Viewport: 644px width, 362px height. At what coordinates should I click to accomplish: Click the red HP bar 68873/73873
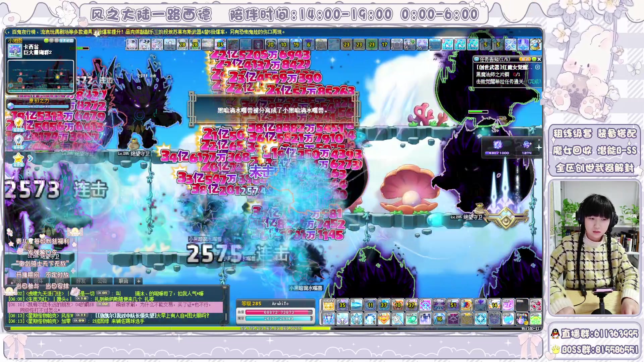[279, 312]
